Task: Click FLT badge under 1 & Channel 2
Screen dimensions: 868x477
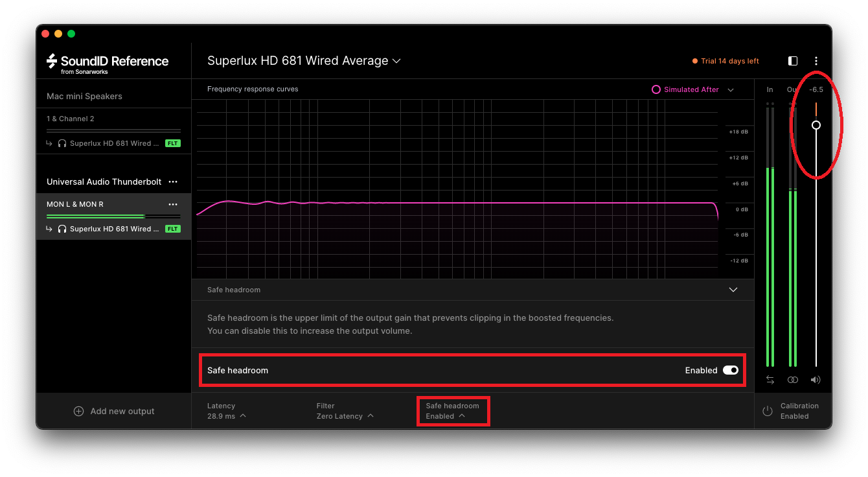Action: 172,143
